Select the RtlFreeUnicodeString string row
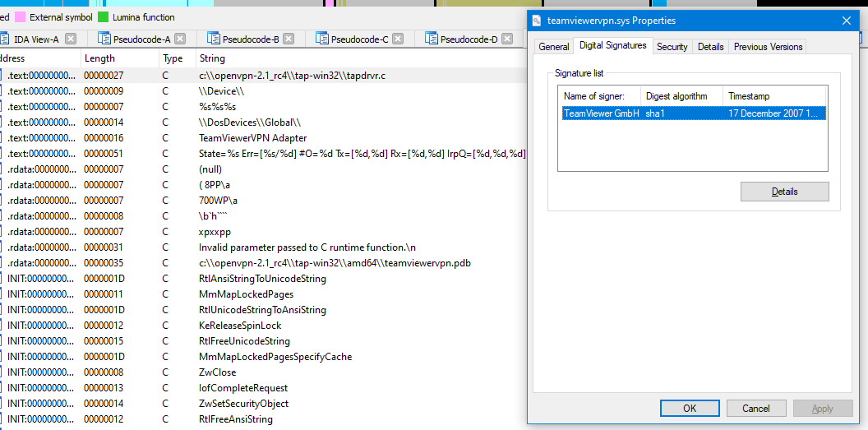Viewport: 868px width, 430px height. (x=263, y=341)
